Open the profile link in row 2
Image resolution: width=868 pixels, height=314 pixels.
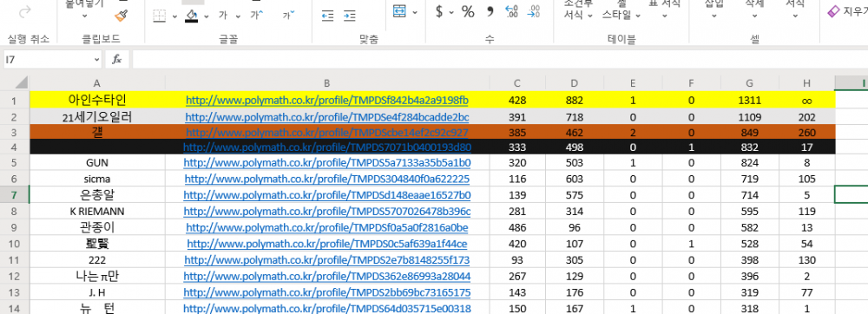[x=327, y=117]
